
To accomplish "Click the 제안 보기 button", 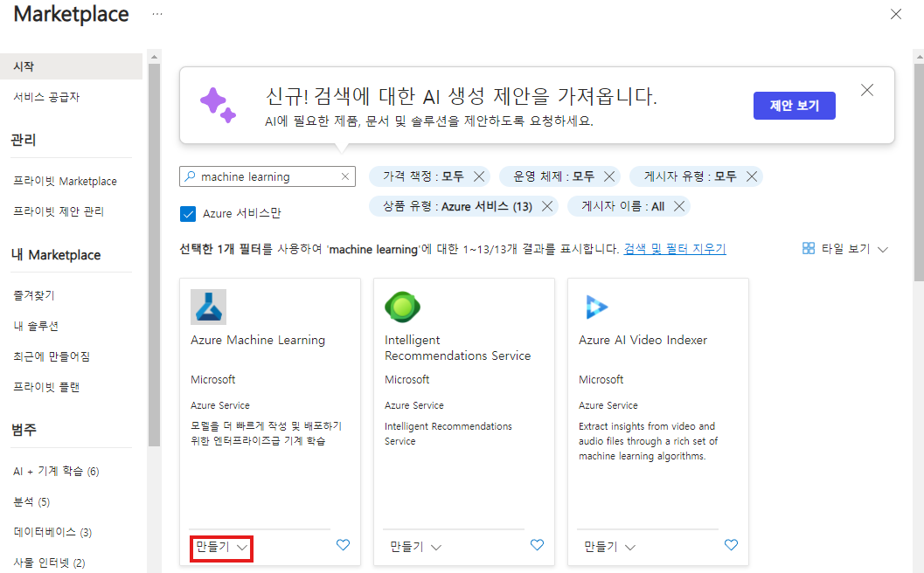I will tap(795, 106).
